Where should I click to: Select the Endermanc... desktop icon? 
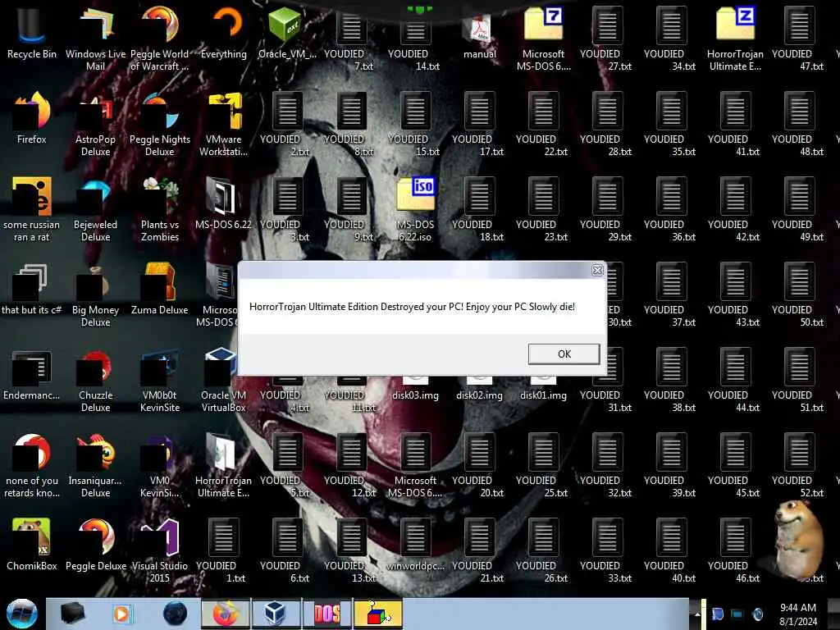tap(32, 374)
